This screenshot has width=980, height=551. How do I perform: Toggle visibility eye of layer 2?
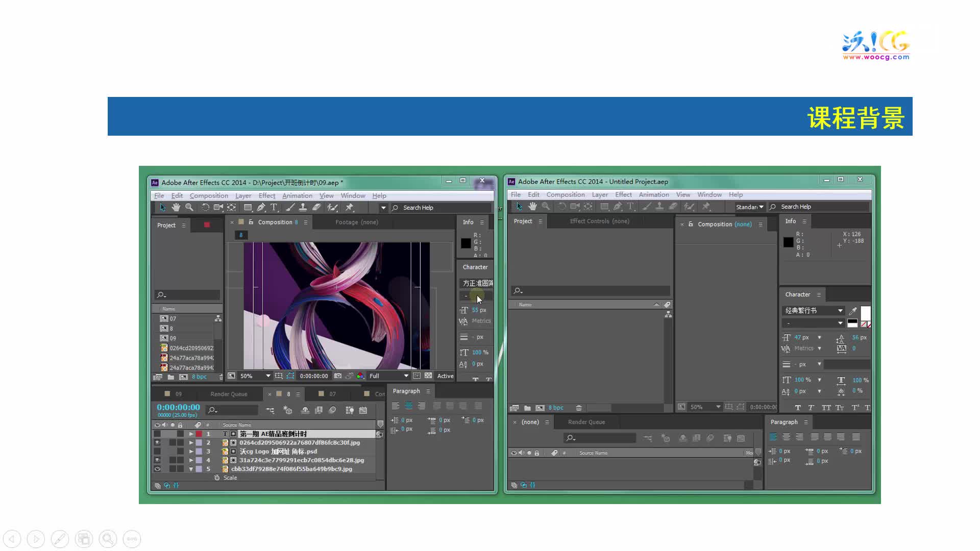(157, 442)
